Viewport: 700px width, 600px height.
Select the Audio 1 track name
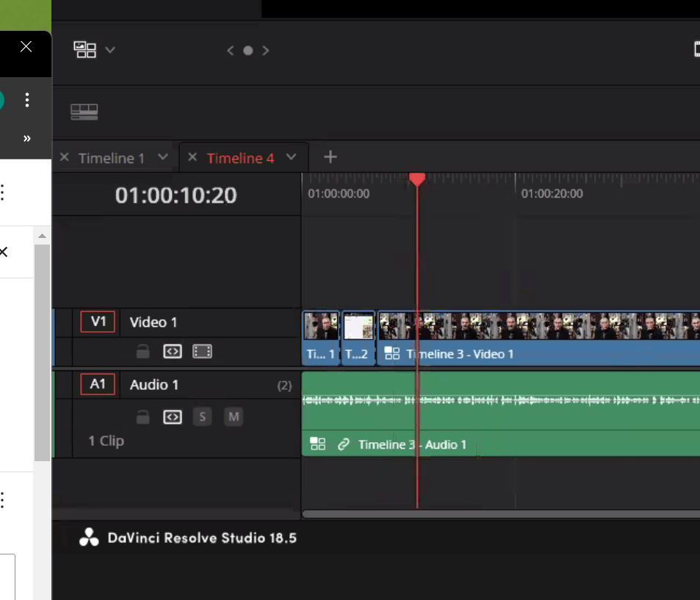coord(154,385)
